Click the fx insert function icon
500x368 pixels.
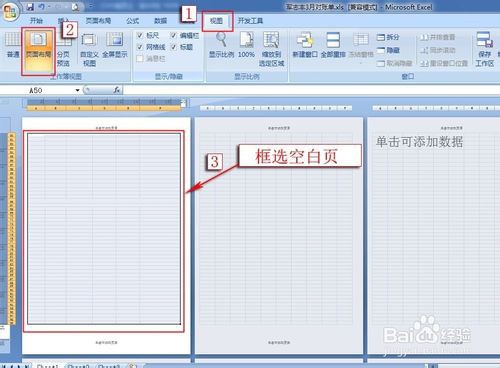click(x=117, y=90)
